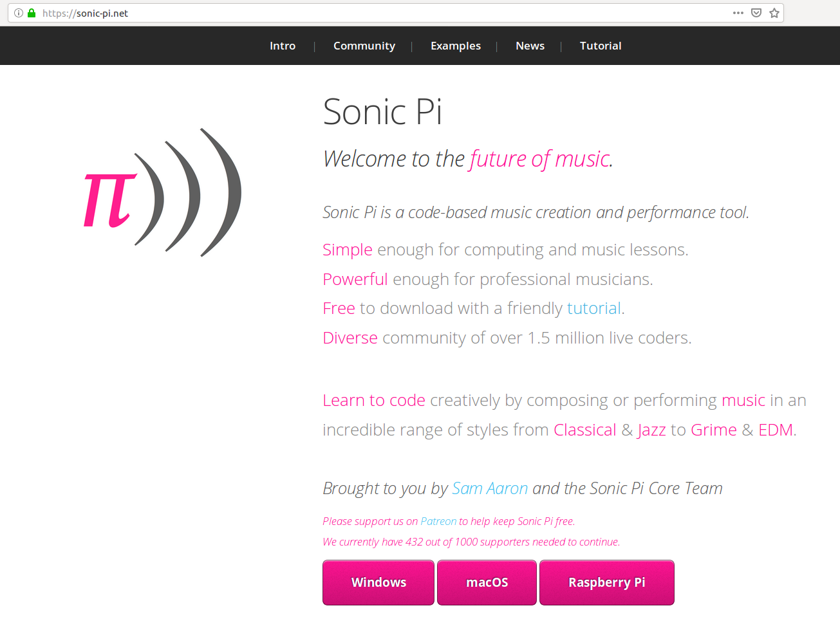Click the pink 'future of music' text
The height and width of the screenshot is (626, 840).
pos(540,158)
